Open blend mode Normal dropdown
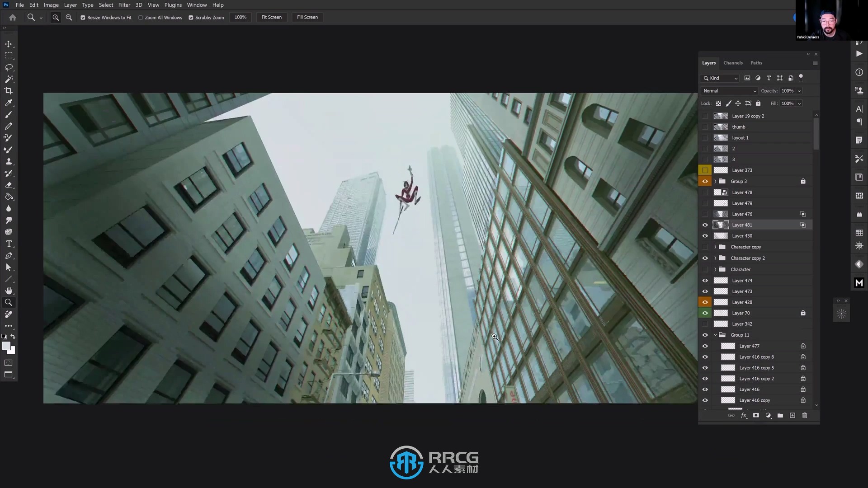The height and width of the screenshot is (488, 868). coord(729,91)
